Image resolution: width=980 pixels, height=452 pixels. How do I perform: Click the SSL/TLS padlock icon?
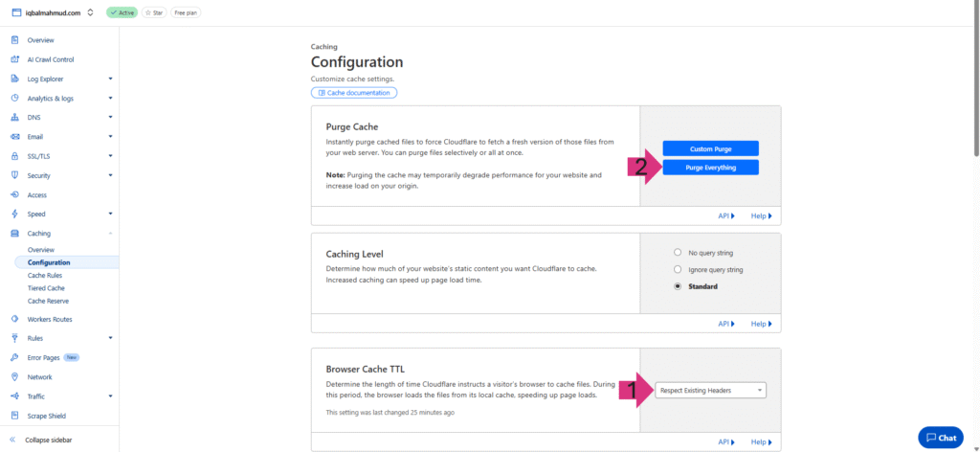[x=15, y=156]
